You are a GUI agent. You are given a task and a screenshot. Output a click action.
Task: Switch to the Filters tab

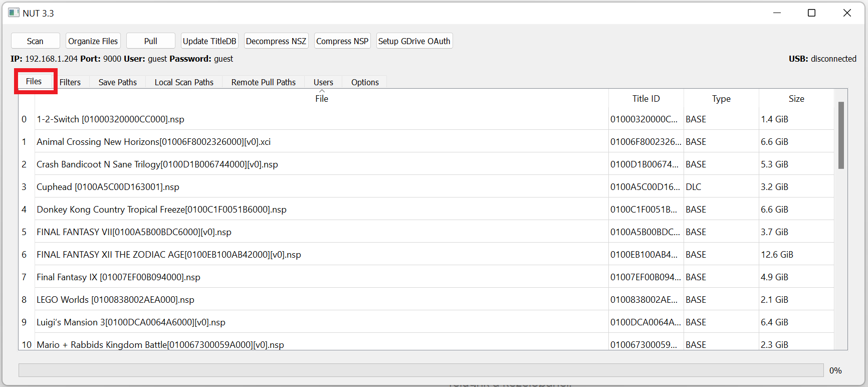click(70, 82)
